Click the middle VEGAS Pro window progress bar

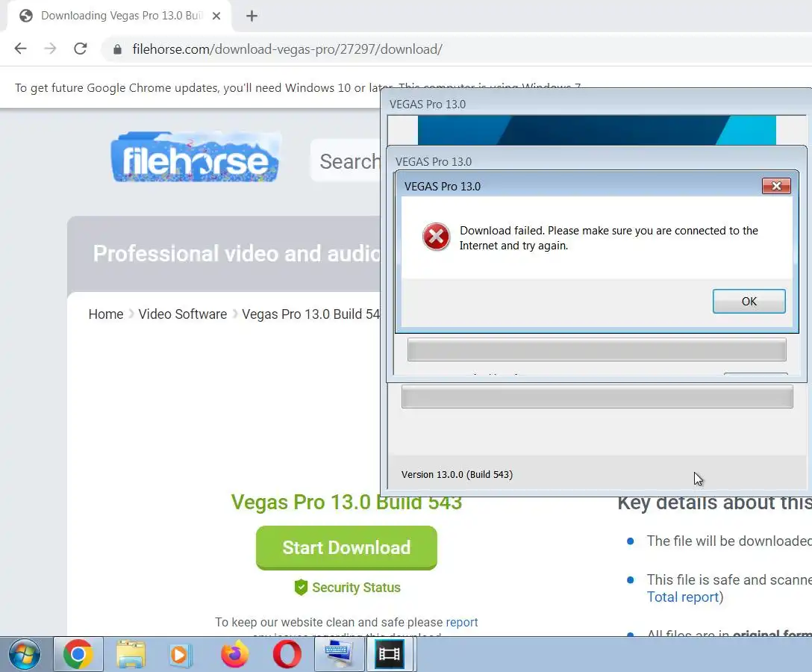(596, 349)
